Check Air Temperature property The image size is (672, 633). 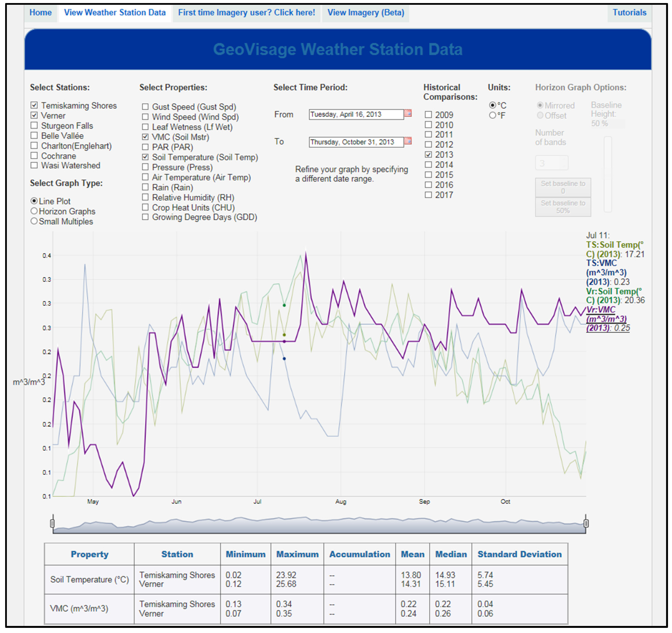pyautogui.click(x=145, y=177)
